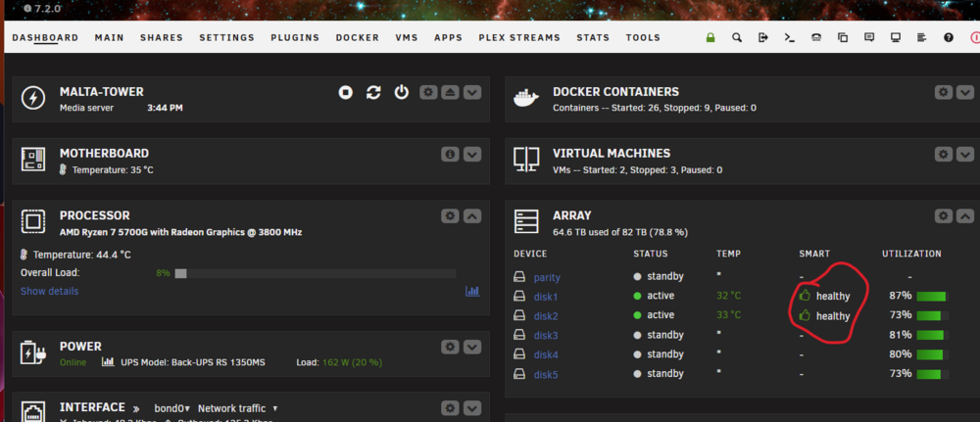Open the terminal icon in top toolbar
This screenshot has height=422, width=980.
789,37
